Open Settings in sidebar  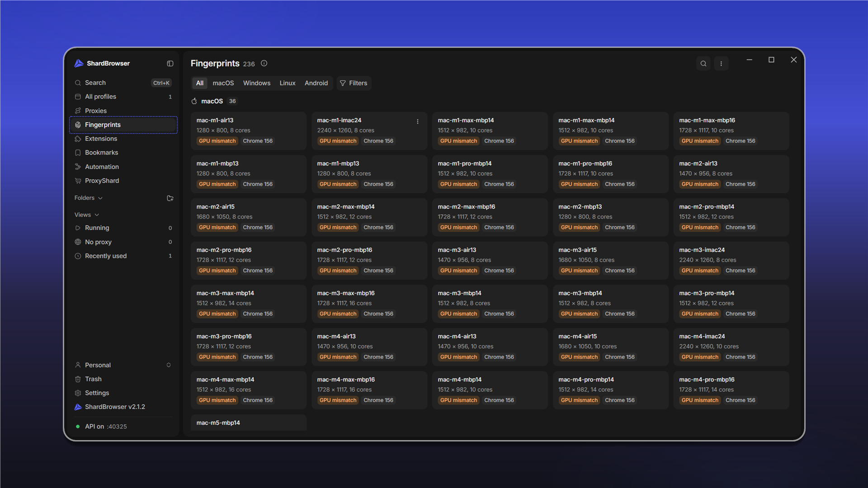click(x=123, y=393)
